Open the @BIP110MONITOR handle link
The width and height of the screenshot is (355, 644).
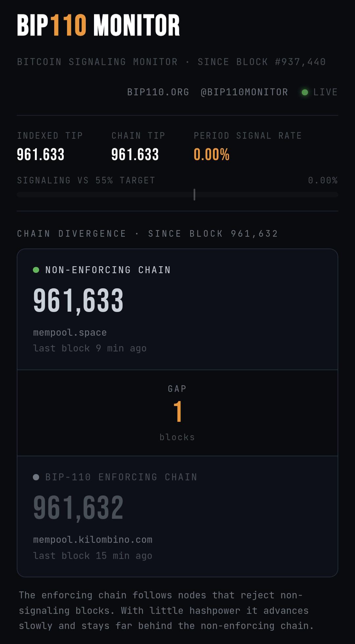244,92
